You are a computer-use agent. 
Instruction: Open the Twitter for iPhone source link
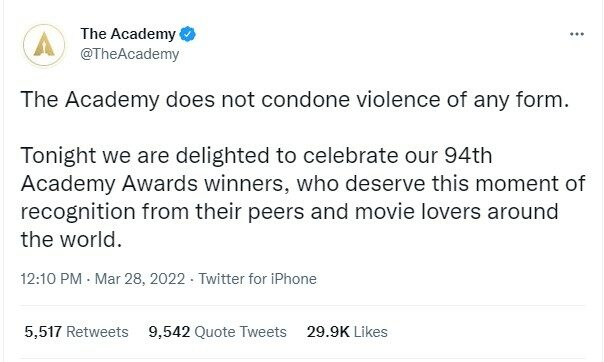[257, 279]
